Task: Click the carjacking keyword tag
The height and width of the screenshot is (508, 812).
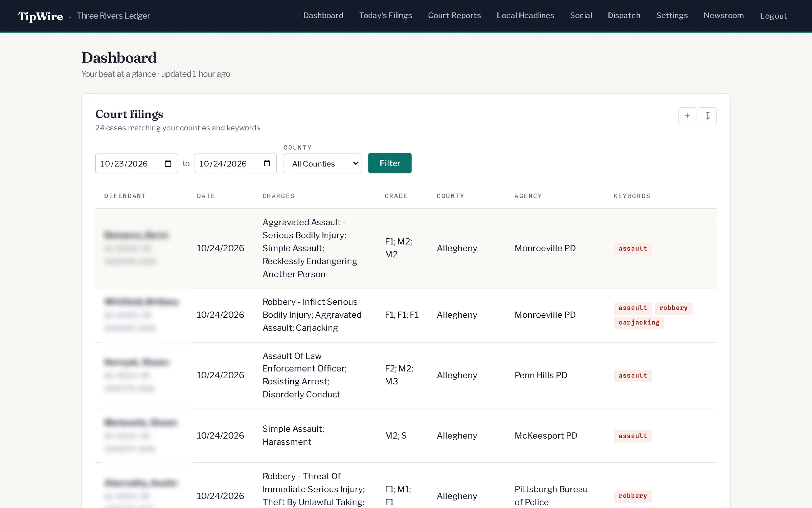Action: pos(639,322)
